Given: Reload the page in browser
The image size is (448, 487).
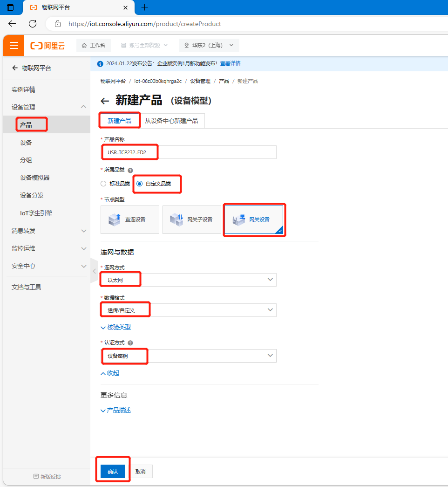Looking at the screenshot, I should coord(33,24).
